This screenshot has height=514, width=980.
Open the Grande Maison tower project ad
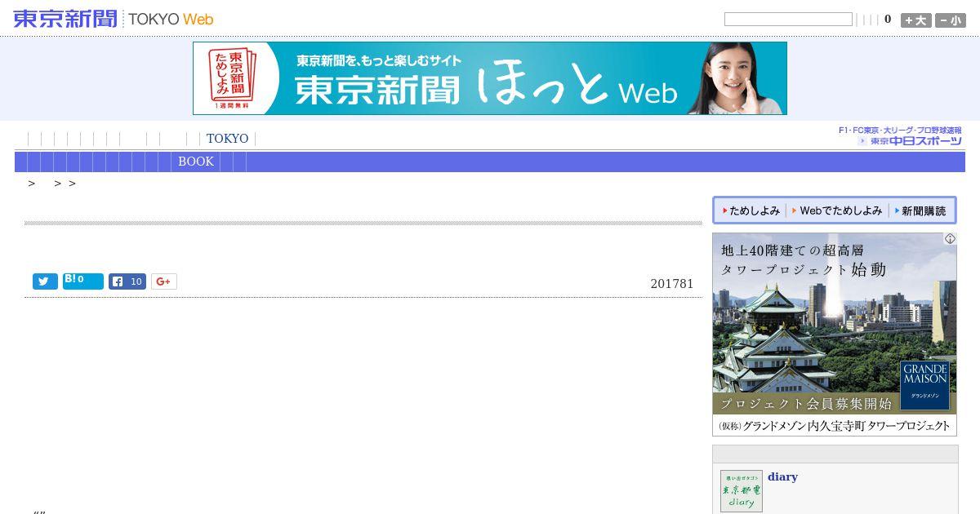(835, 335)
